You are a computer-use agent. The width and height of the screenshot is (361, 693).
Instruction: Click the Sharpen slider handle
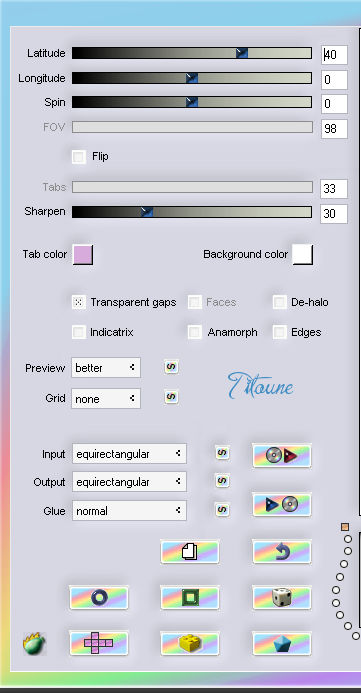(147, 212)
